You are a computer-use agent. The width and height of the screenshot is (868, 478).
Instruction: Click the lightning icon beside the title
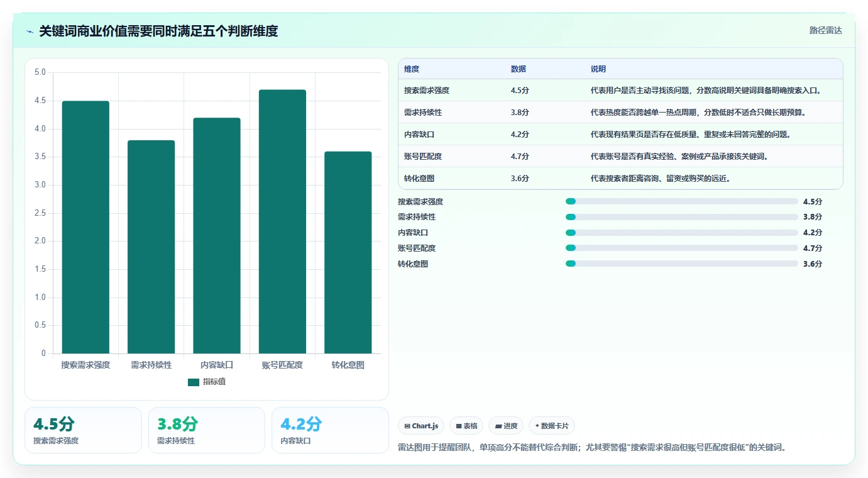coord(30,31)
